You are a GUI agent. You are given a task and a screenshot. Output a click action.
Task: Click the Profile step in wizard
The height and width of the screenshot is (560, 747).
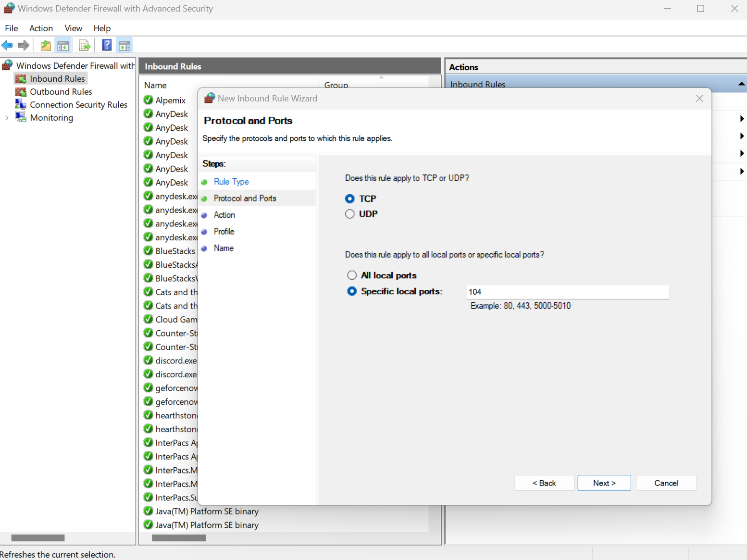224,232
